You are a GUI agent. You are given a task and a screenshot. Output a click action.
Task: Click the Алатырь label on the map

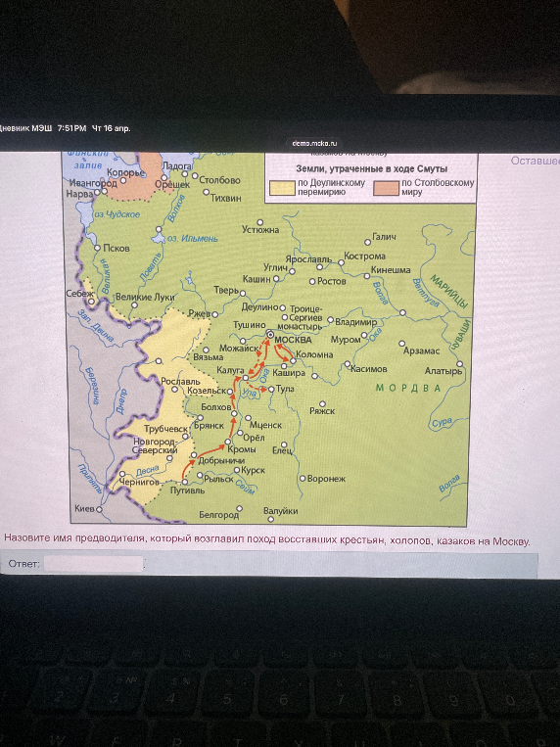pyautogui.click(x=443, y=371)
